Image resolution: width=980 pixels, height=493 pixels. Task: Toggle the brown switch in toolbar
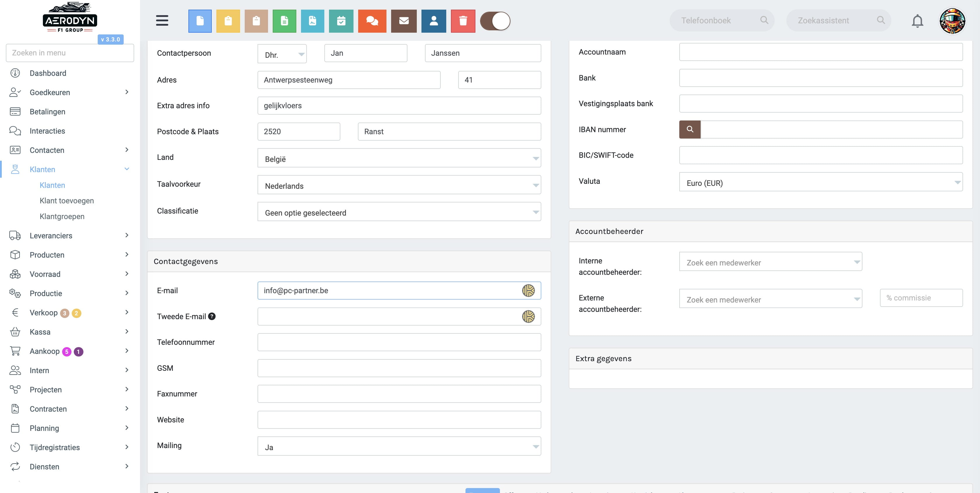[495, 21]
